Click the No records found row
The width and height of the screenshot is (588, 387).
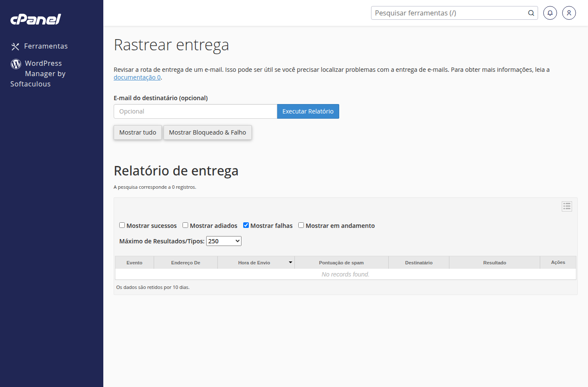[346, 274]
